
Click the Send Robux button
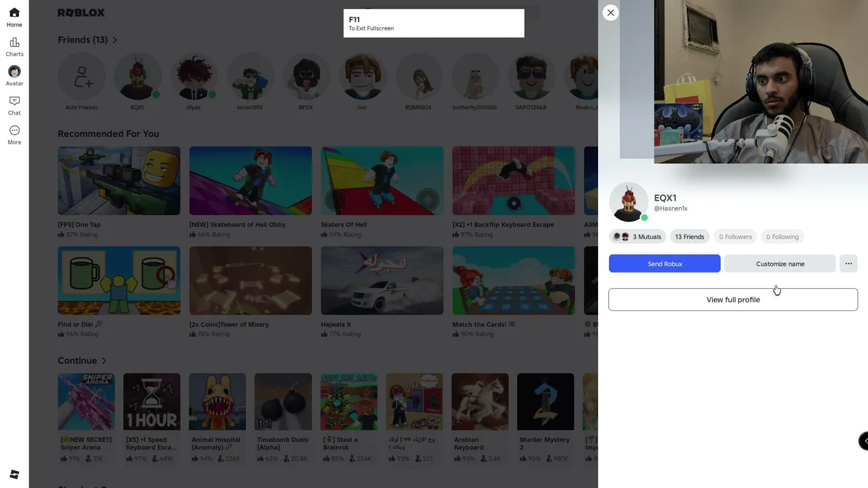pos(665,264)
